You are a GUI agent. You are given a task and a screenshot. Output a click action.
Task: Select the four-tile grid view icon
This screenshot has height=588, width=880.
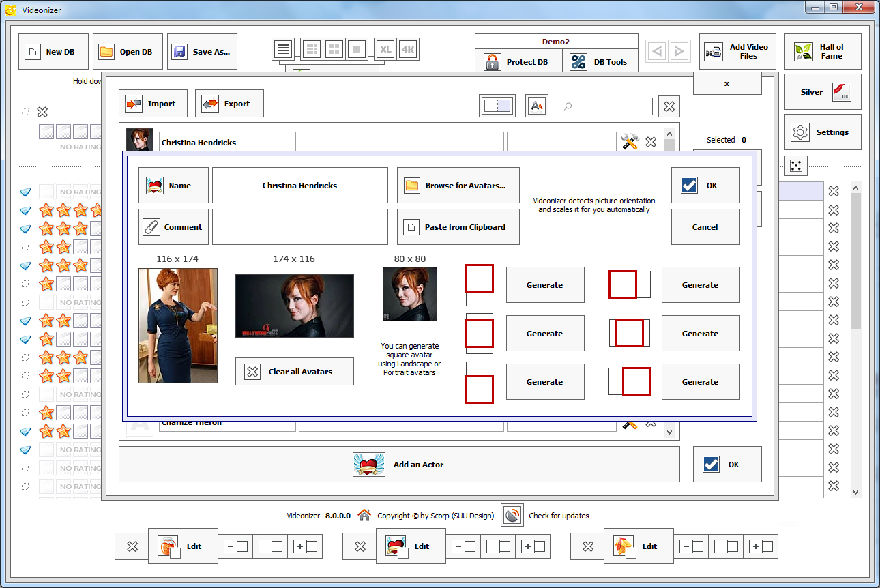click(x=334, y=49)
